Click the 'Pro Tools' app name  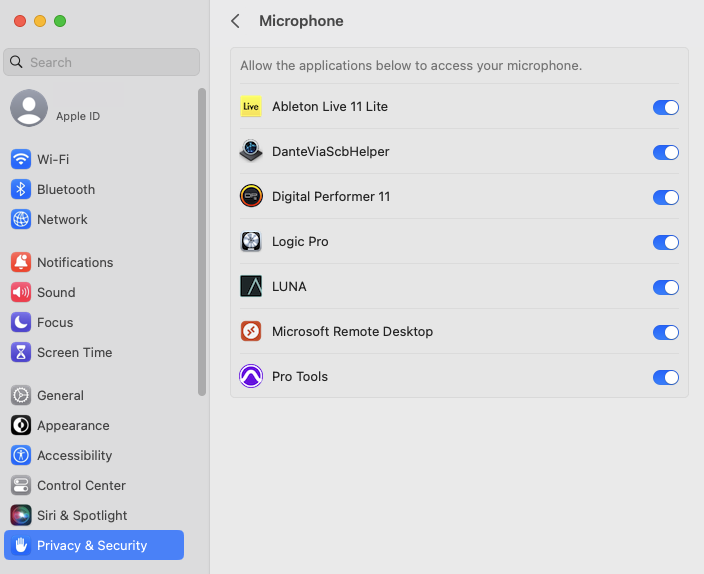pyautogui.click(x=300, y=376)
